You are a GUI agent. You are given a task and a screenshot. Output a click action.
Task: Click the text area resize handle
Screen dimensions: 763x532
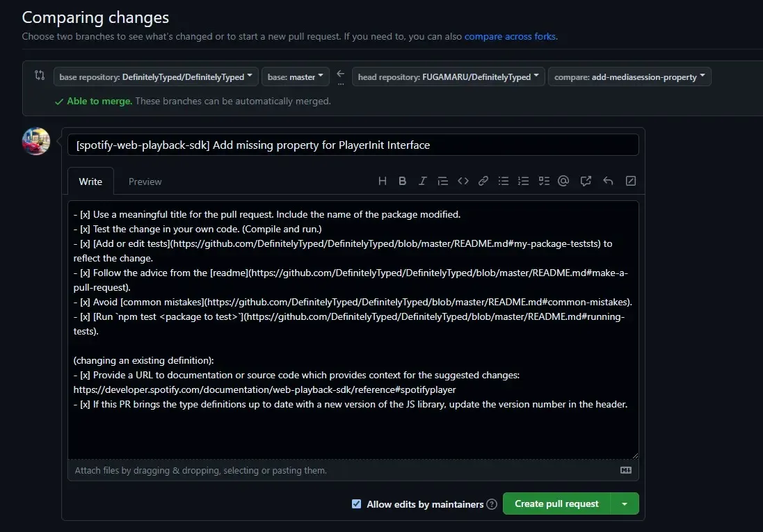pyautogui.click(x=635, y=456)
